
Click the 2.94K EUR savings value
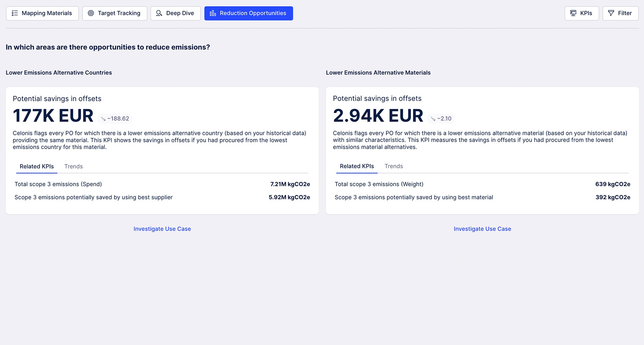pyautogui.click(x=378, y=116)
